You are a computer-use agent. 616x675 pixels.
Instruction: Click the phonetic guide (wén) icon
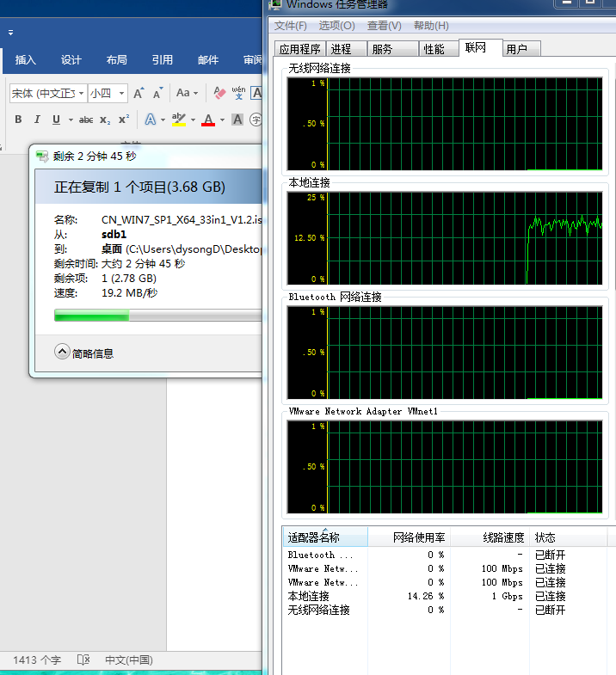point(238,93)
